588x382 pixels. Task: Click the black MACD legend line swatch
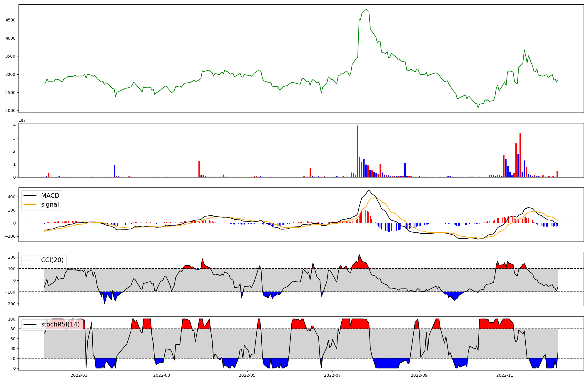point(30,196)
